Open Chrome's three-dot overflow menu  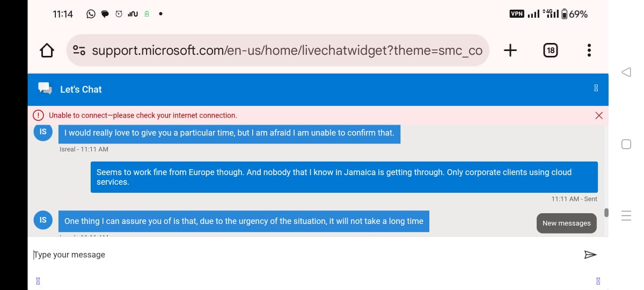pos(589,50)
